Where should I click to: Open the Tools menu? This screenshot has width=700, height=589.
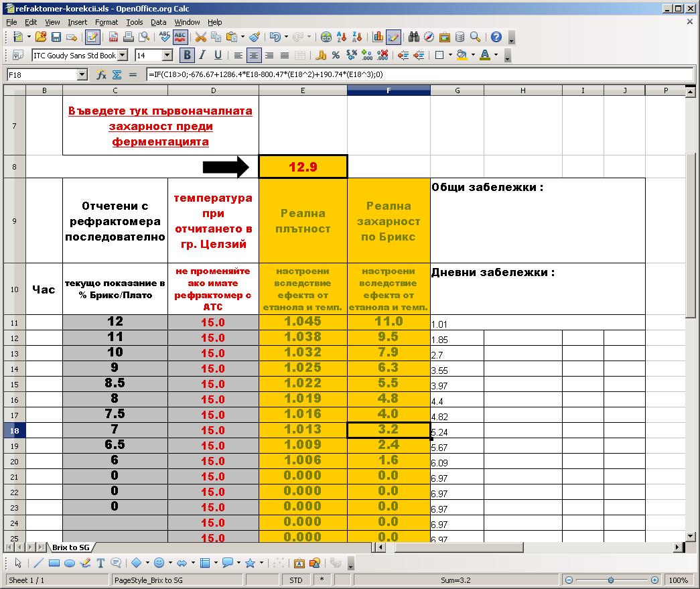tap(135, 22)
